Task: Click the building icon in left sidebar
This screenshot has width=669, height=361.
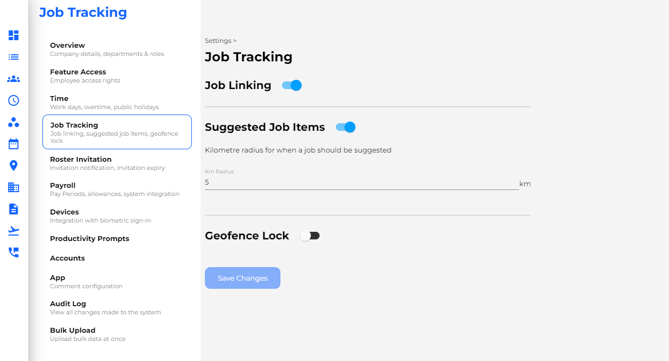Action: coord(14,187)
